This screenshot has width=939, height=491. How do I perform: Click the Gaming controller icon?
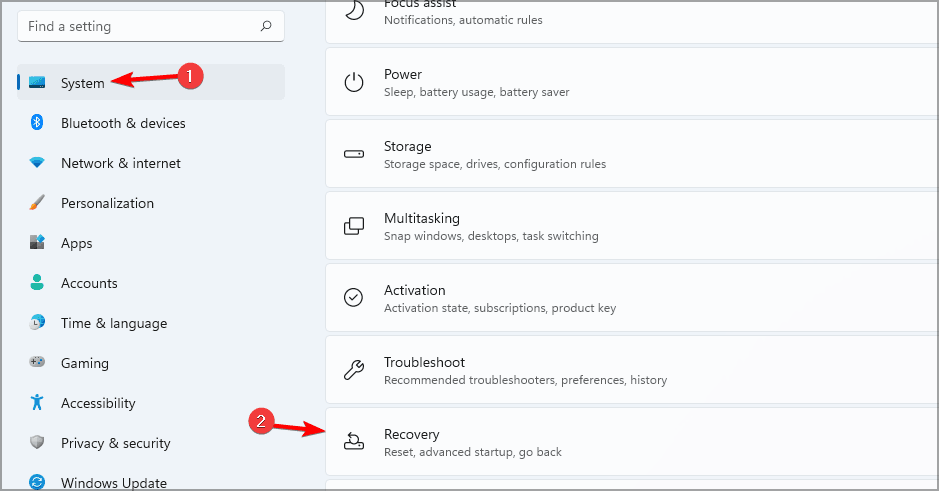point(37,363)
